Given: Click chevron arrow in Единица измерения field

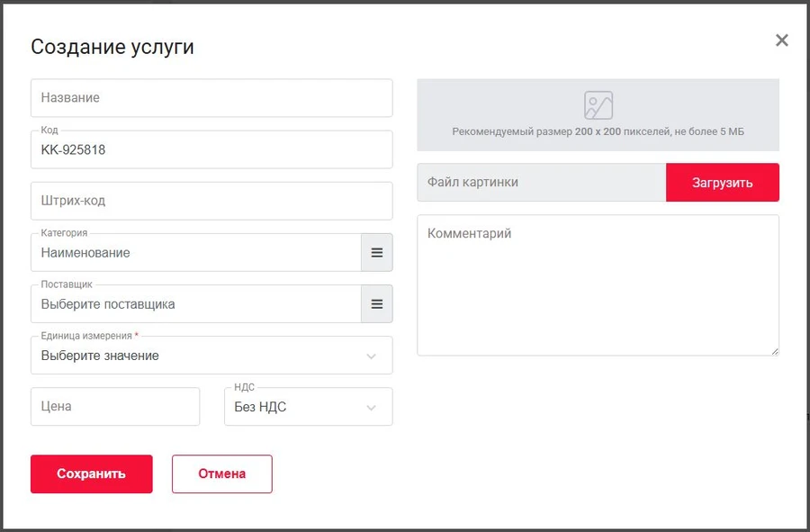Looking at the screenshot, I should click(371, 356).
